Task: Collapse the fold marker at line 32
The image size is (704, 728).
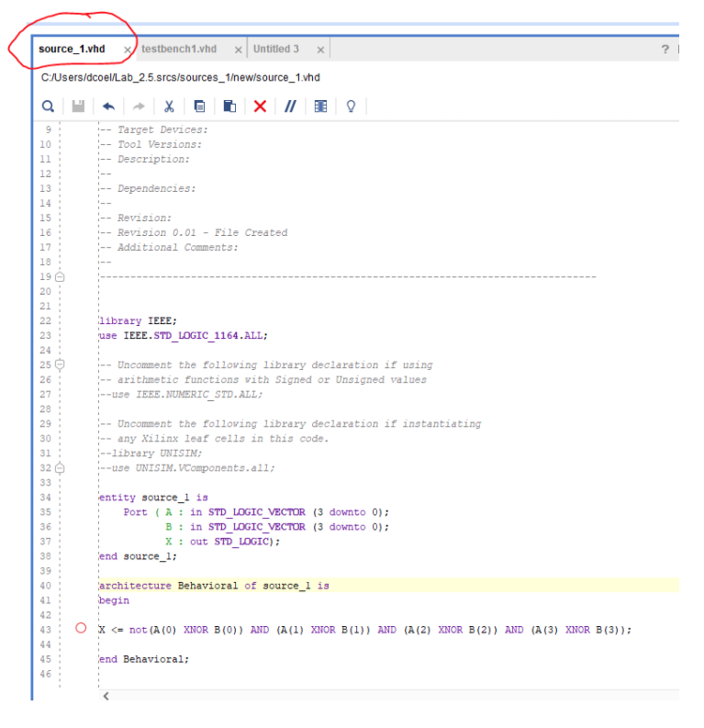Action: [60, 468]
